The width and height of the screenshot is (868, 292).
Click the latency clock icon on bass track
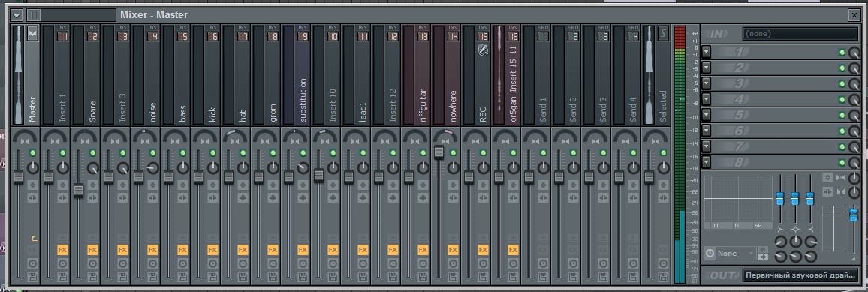182,264
